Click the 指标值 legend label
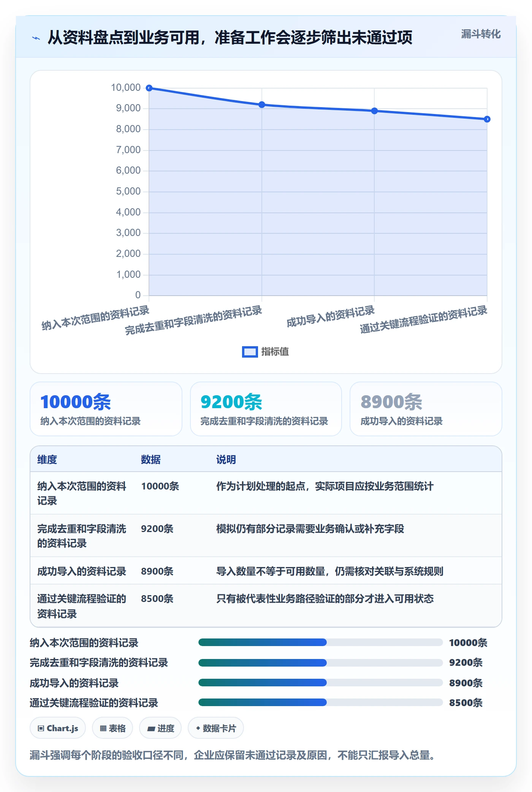Viewport: 532px width, 792px height. pyautogui.click(x=275, y=352)
